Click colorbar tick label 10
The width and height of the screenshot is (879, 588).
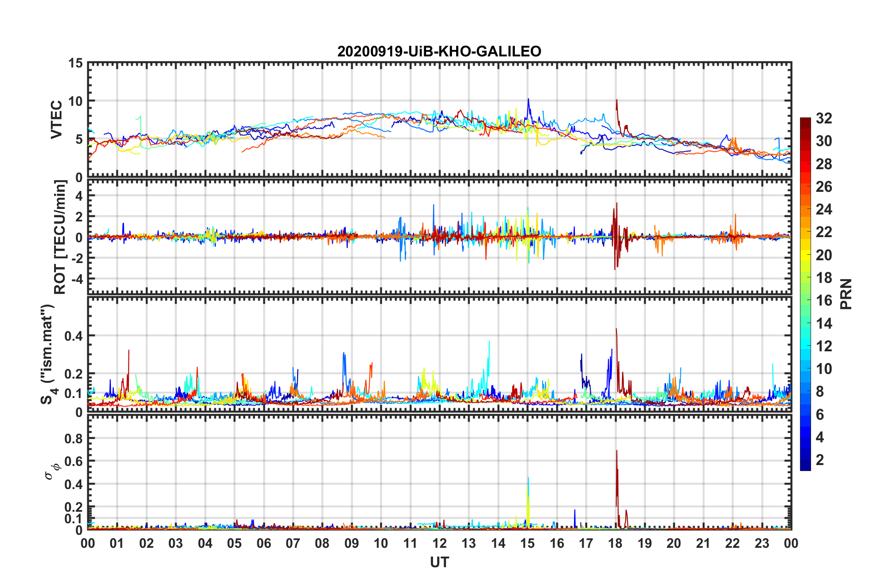(824, 369)
